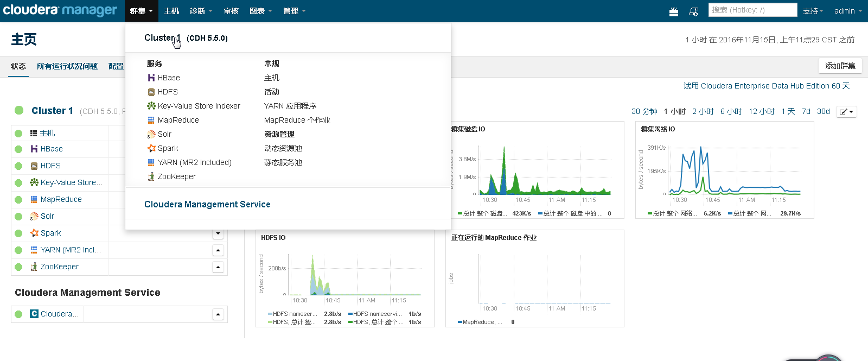Image resolution: width=868 pixels, height=361 pixels.
Task: Set time range to 12 小时
Action: [x=762, y=111]
